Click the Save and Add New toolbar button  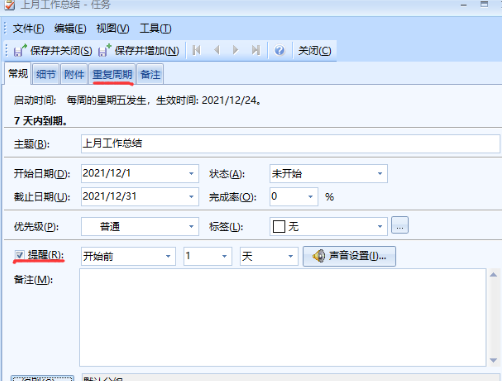(x=139, y=51)
